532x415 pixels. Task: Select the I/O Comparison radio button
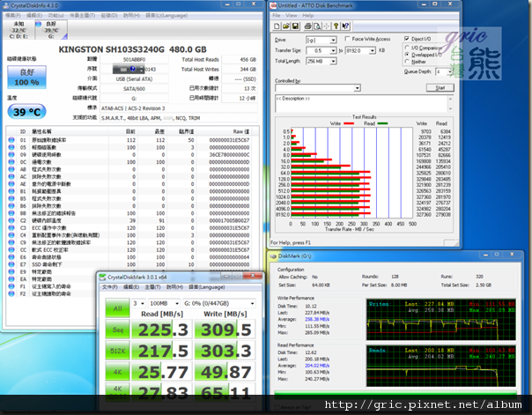407,48
